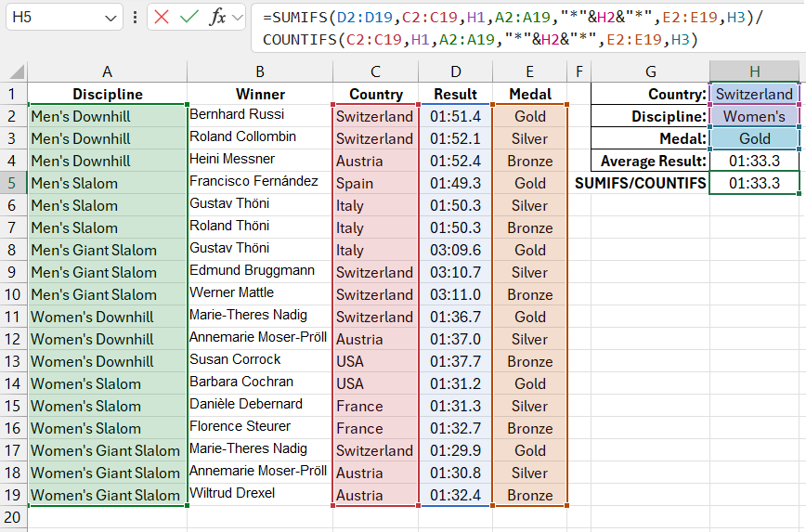Select the cell with Danièle Debernard
This screenshot has height=532, width=806.
(x=260, y=406)
